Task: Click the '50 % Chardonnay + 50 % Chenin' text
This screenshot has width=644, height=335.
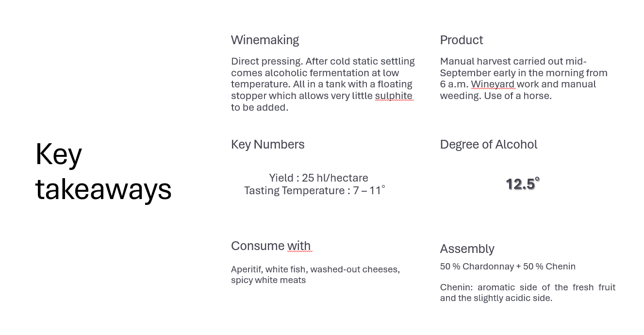Action: pos(508,266)
